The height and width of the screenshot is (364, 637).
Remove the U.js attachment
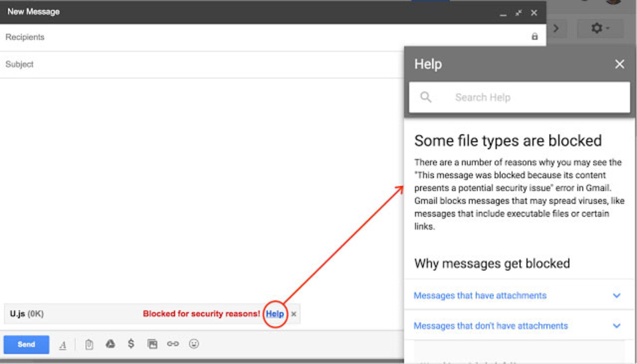tap(293, 314)
